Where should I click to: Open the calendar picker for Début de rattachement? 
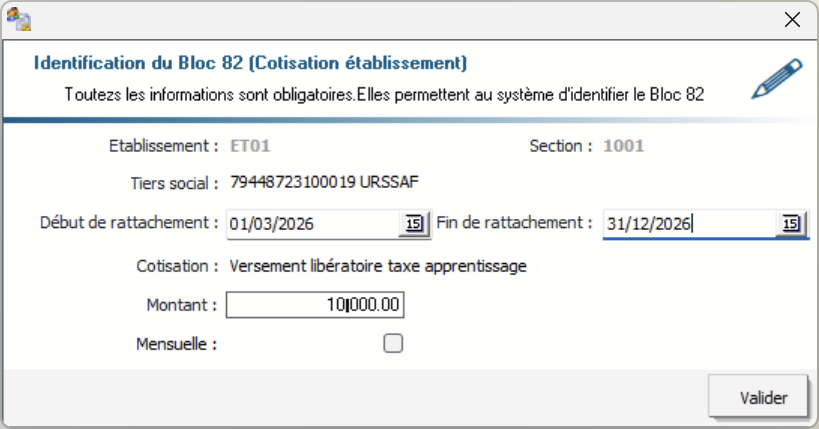pyautogui.click(x=412, y=224)
